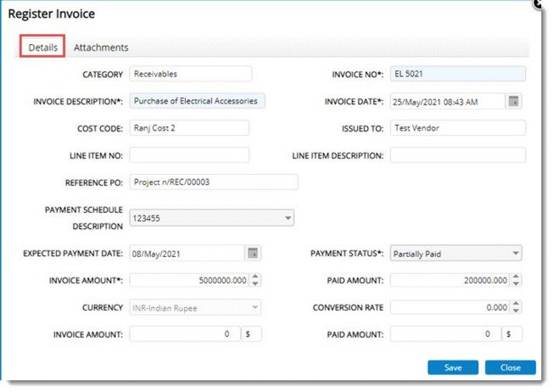Image resolution: width=553 pixels, height=392 pixels.
Task: Click the Line Item No field
Action: (x=189, y=155)
